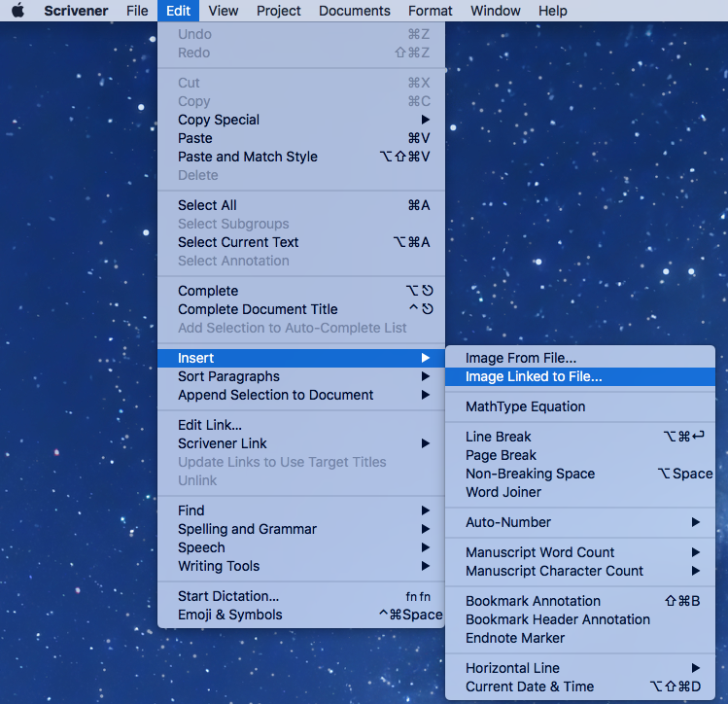The height and width of the screenshot is (704, 728).
Task: Open the File menu
Action: click(x=137, y=11)
